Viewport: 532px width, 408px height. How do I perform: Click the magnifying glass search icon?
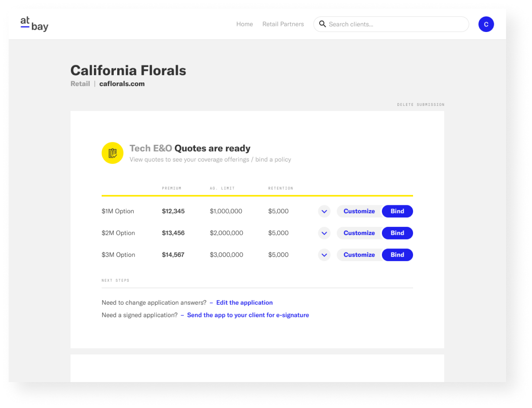(x=322, y=24)
